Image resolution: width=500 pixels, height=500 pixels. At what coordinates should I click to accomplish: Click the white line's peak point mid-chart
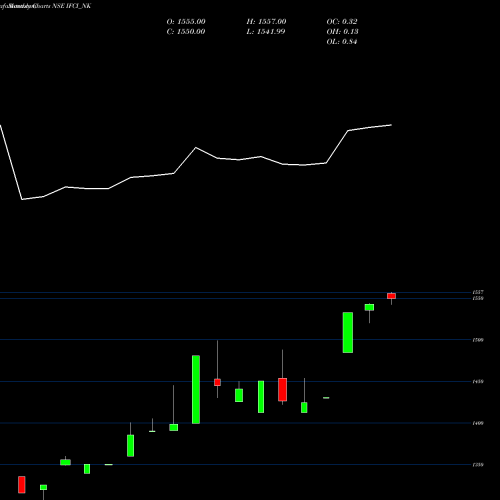(x=196, y=147)
